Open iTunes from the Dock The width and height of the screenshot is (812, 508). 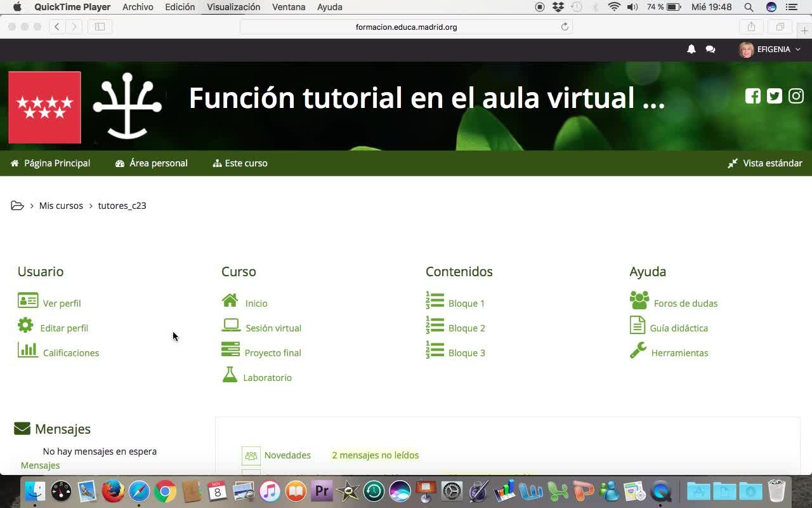coord(270,491)
